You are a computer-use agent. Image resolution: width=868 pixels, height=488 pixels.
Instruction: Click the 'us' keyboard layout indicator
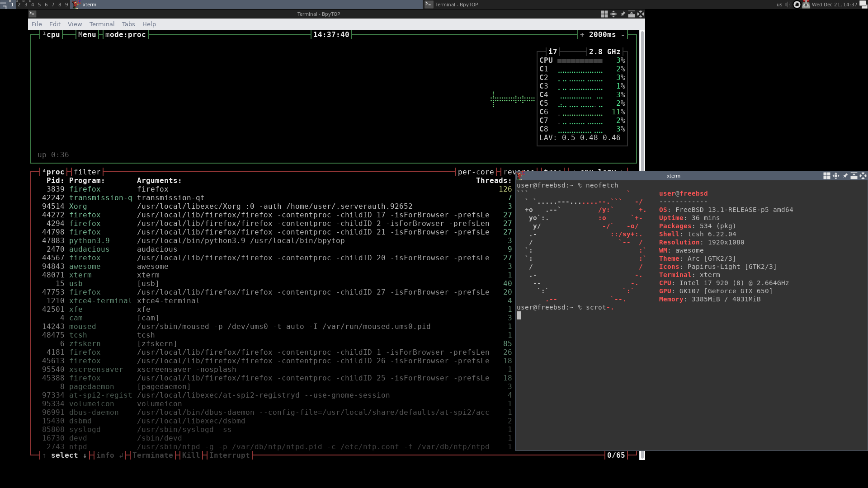779,5
